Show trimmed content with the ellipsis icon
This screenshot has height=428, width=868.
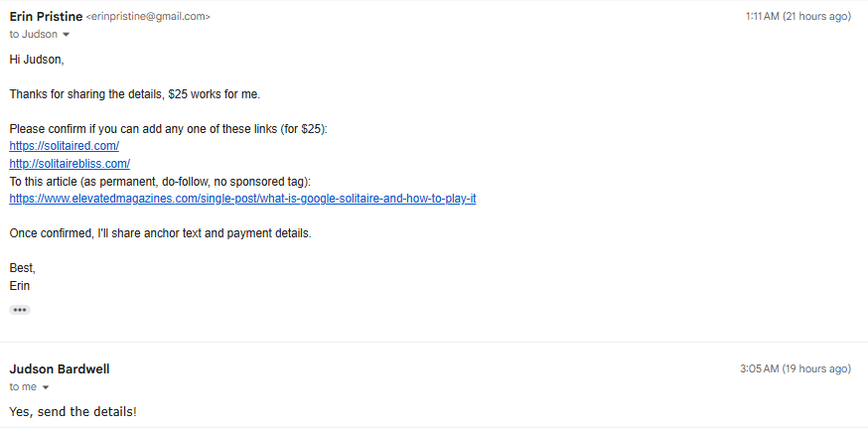[x=20, y=310]
